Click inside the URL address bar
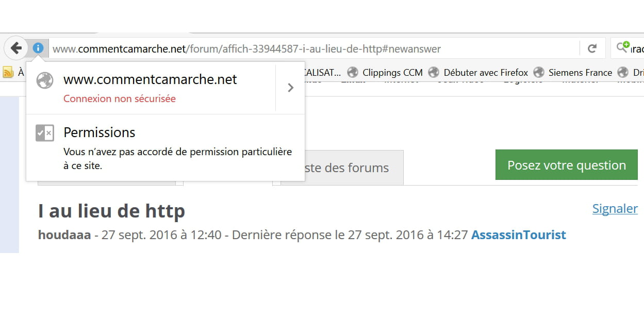Viewport: 644px width, 334px height. [309, 49]
